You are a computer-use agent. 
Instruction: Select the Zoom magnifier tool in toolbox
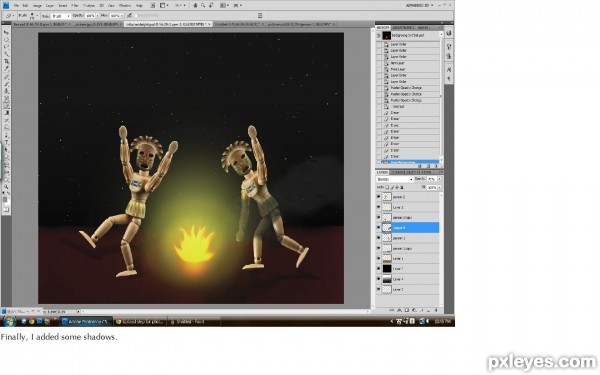6,187
